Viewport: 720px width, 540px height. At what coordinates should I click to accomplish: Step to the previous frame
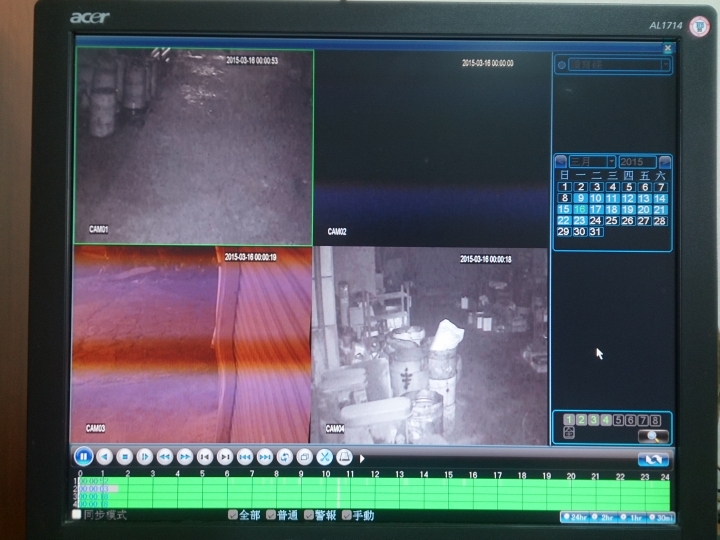pos(205,457)
